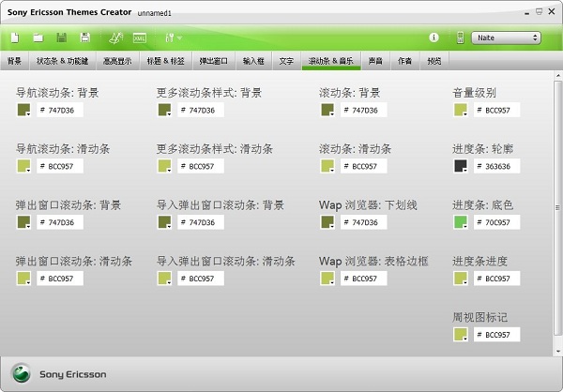Open the 声音 tab

(375, 61)
